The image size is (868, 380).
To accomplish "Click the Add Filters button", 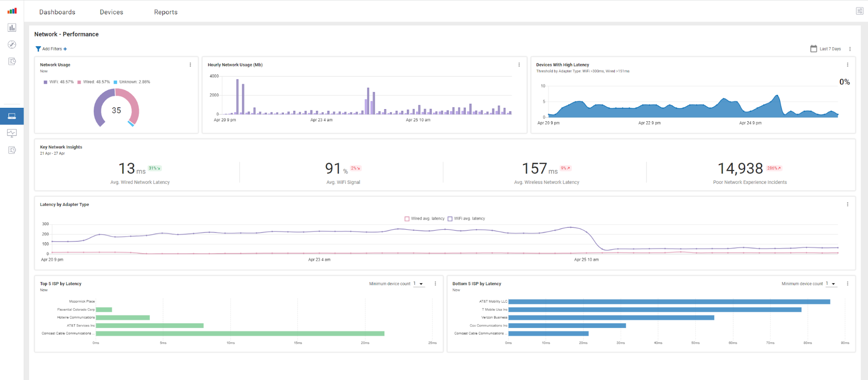I will (x=52, y=49).
